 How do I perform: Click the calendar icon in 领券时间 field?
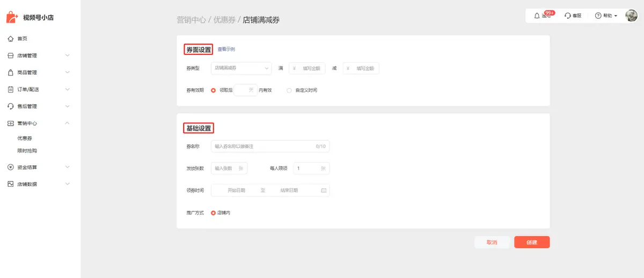click(323, 190)
